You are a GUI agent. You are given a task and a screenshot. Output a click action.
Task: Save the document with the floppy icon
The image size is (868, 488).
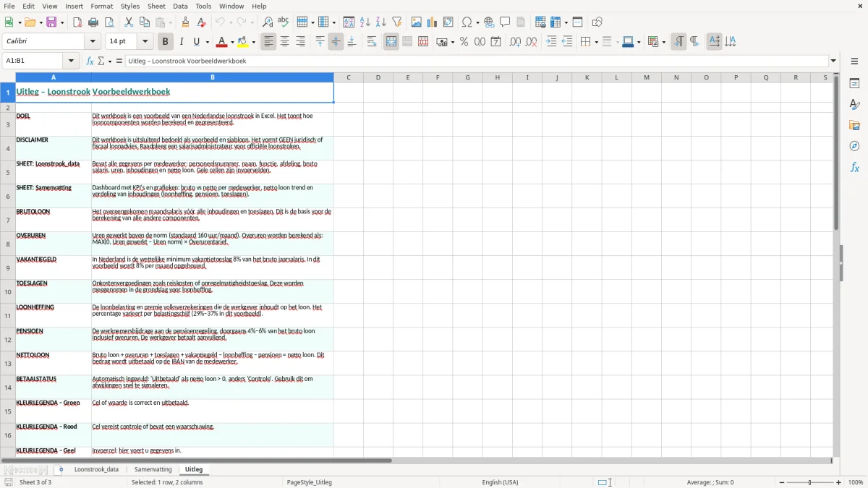[x=51, y=22]
